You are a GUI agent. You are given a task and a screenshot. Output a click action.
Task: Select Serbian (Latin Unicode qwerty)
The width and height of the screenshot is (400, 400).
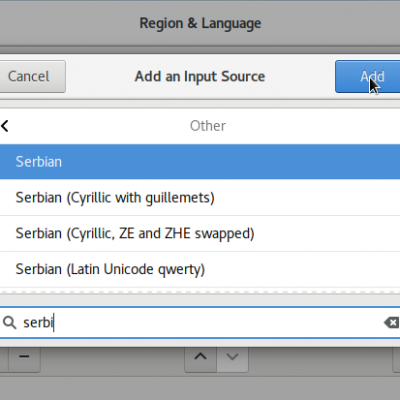pos(200,269)
